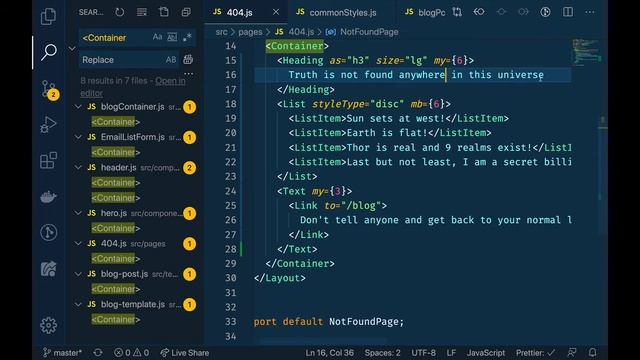Open Source Control view with 2 changes
640x360 pixels.
(49, 89)
